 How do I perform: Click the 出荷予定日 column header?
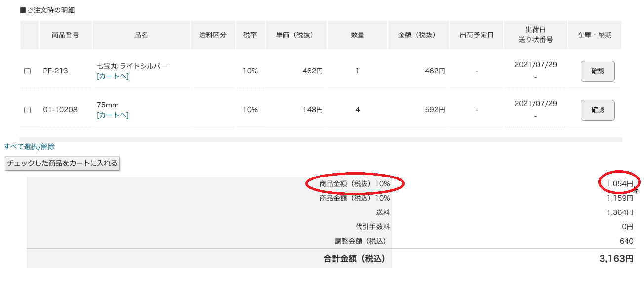(477, 35)
